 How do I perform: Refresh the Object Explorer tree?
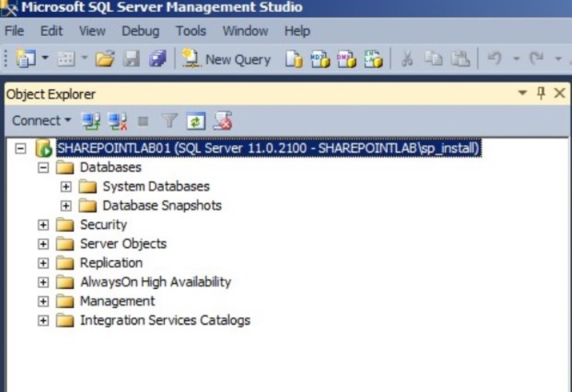point(196,121)
